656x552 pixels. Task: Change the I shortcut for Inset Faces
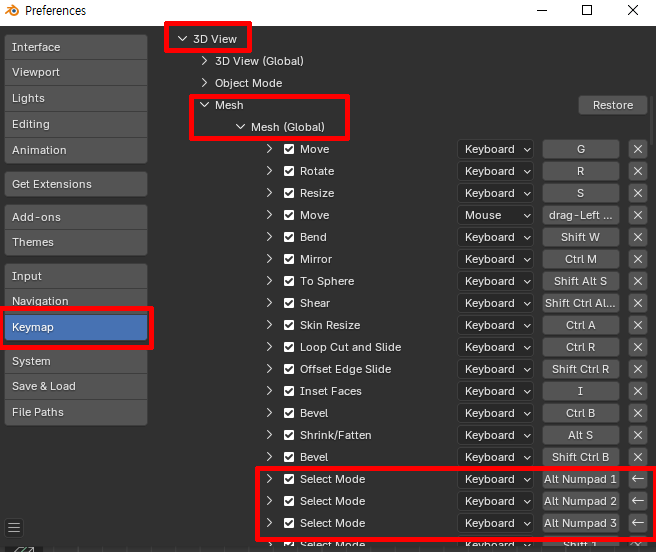point(581,391)
